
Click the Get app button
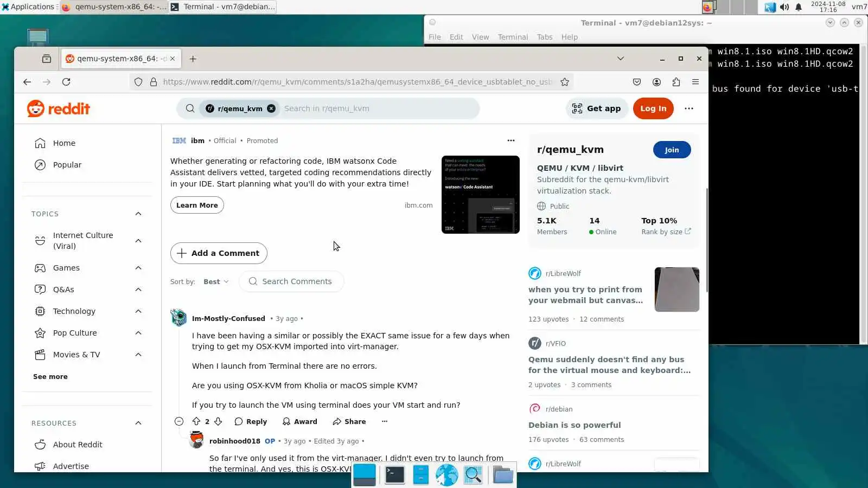[x=597, y=108]
